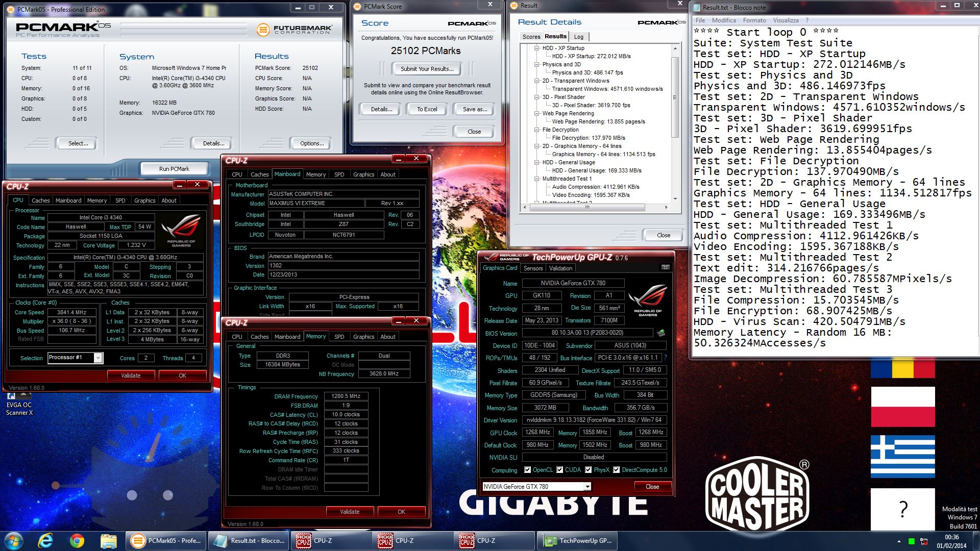The width and height of the screenshot is (980, 551).
Task: Click the first CPU-Z taskbar button
Action: click(331, 540)
